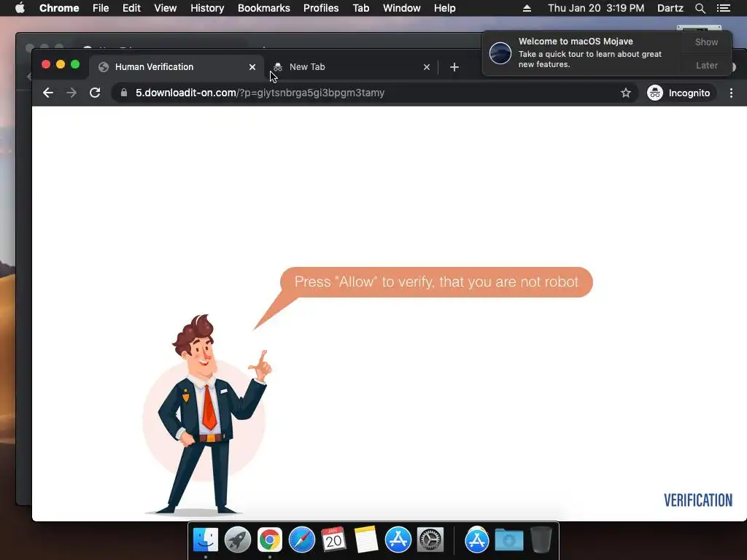Screen dimensions: 747x560
Task: Open the View menu
Action: [x=166, y=8]
